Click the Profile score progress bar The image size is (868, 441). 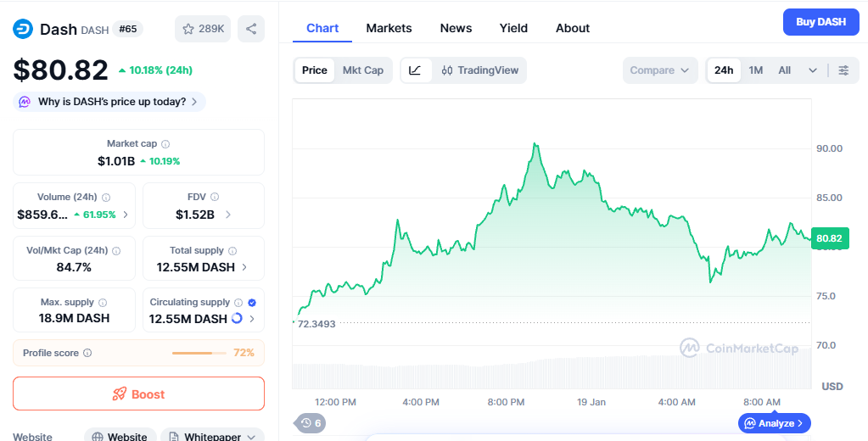(x=199, y=353)
